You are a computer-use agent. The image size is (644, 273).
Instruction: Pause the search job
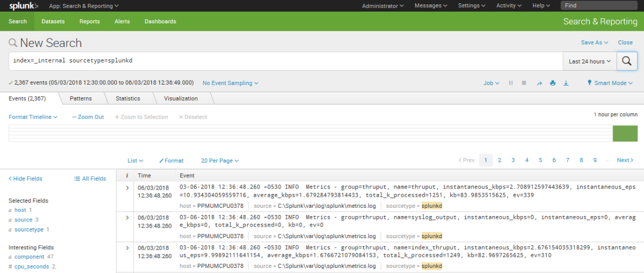[511, 83]
